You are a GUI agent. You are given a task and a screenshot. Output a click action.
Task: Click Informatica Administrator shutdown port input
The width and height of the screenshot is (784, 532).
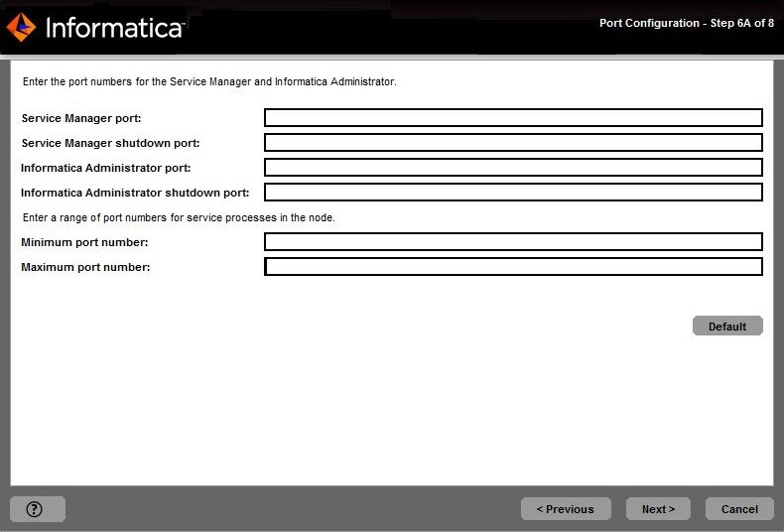coord(513,192)
